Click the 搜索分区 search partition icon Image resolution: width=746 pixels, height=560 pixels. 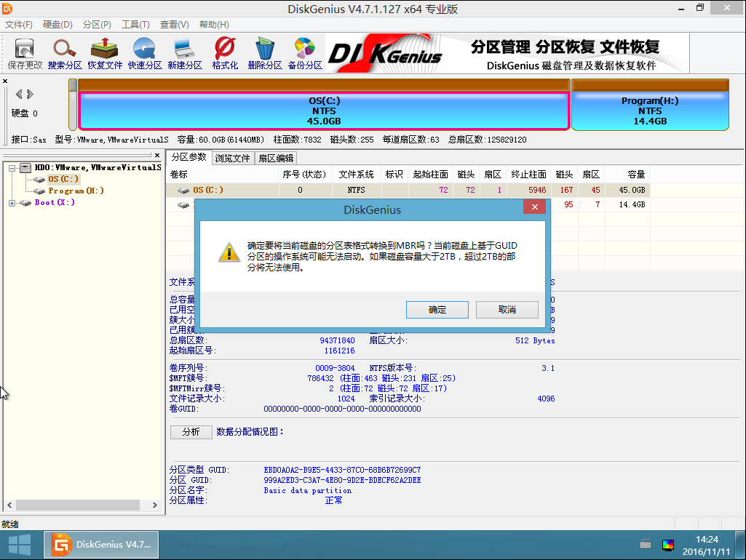(x=65, y=54)
